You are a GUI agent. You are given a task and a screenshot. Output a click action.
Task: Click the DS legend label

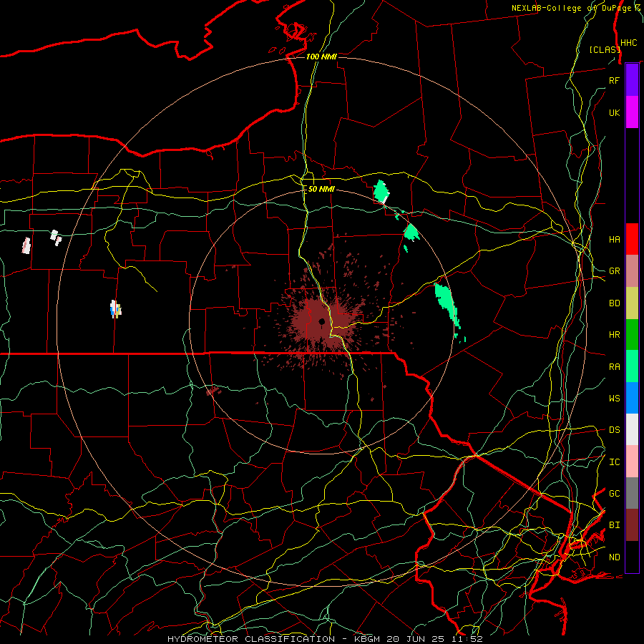[x=614, y=430]
